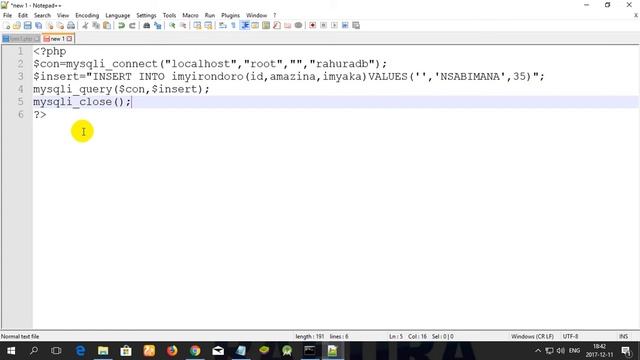Open the Settings menu
This screenshot has width=640, height=360.
[x=146, y=15]
